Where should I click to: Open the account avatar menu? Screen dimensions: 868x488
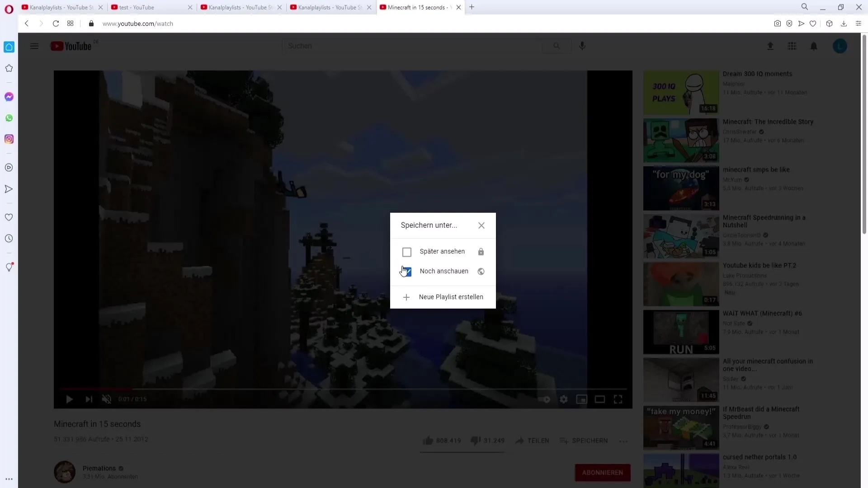point(840,46)
